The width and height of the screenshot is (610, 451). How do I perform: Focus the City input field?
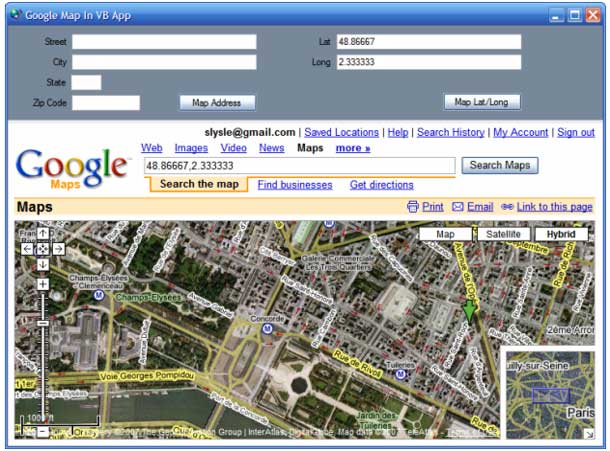[164, 62]
